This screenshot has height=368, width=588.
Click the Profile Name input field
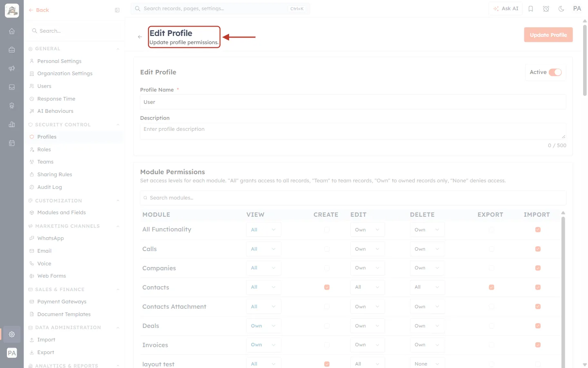coord(353,102)
